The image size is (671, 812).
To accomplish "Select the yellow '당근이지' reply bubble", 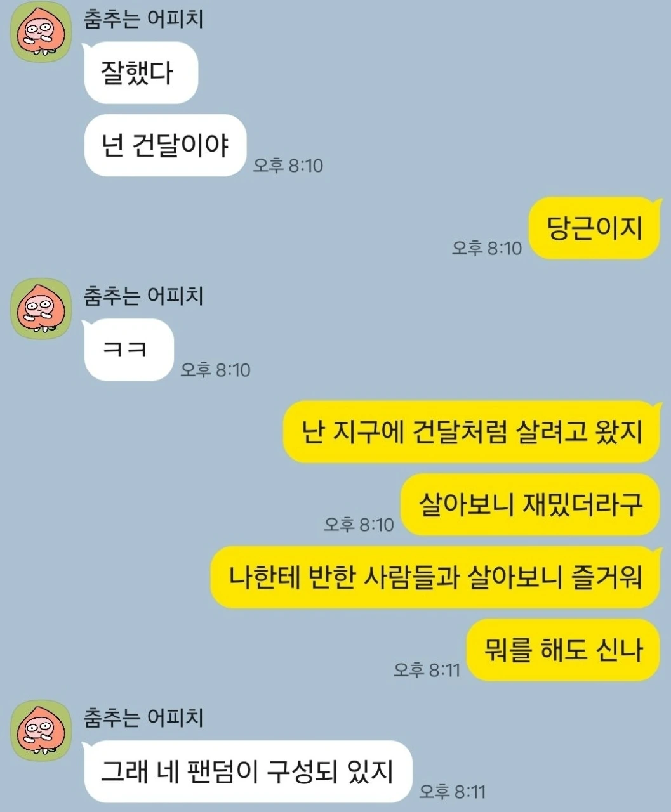I will (595, 228).
